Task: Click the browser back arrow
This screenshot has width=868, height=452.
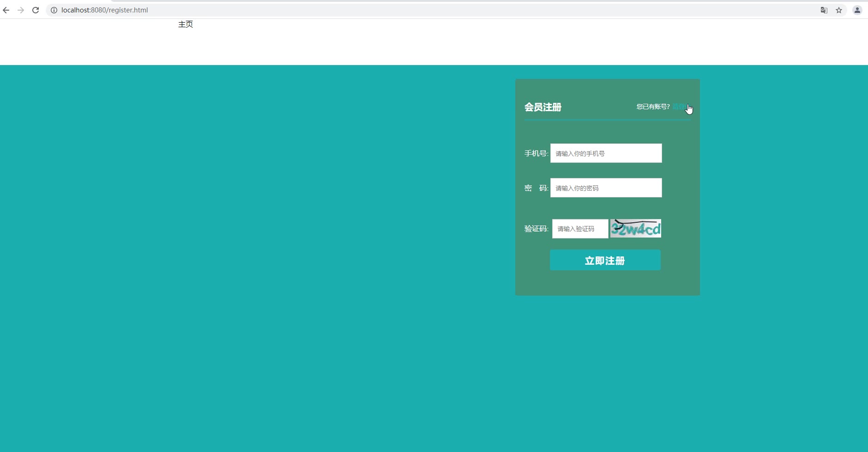Action: 6,10
